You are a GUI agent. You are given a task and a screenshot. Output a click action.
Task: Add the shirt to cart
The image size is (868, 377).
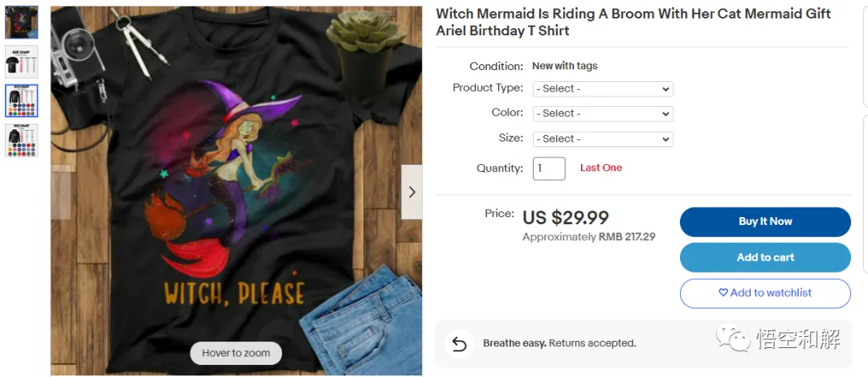click(x=765, y=257)
